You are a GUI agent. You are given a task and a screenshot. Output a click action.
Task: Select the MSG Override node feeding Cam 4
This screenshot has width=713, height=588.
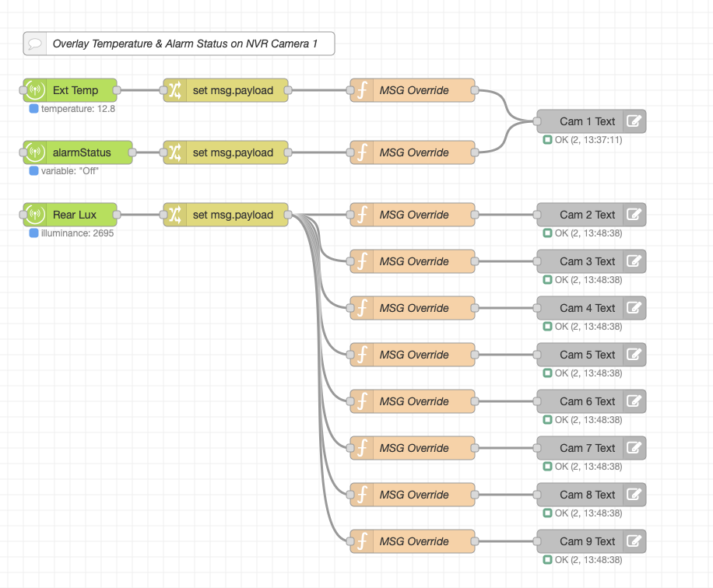(x=414, y=308)
